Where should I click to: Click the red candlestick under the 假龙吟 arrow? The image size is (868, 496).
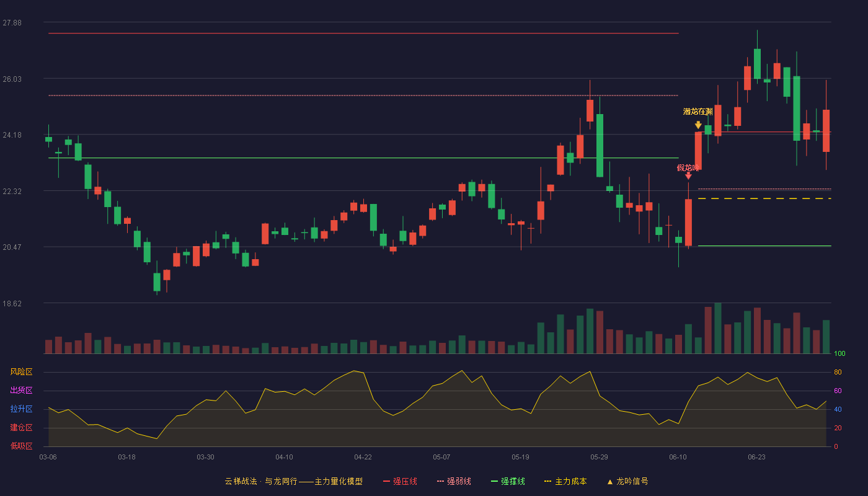click(x=688, y=222)
